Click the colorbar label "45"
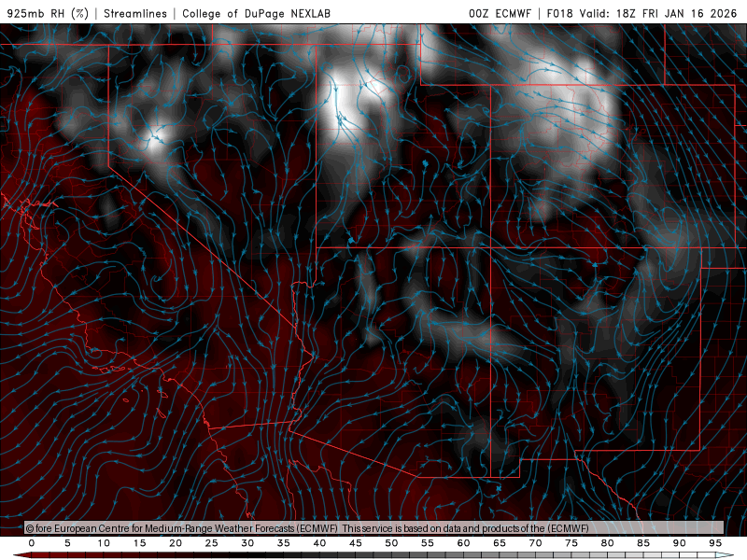747x560 pixels. point(356,543)
